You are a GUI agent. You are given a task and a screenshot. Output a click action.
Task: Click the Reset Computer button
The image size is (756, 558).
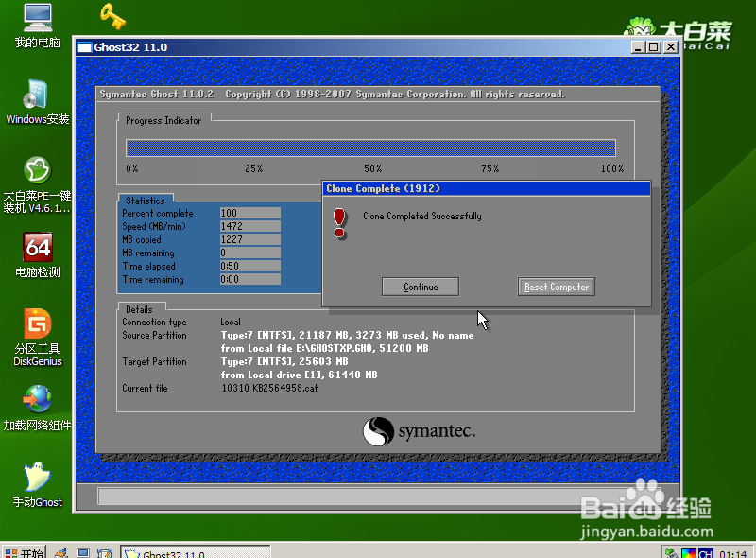557,287
